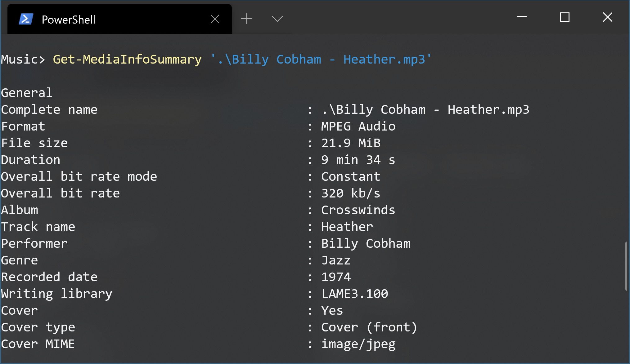Click the General section heading
This screenshot has height=364, width=630.
(27, 93)
